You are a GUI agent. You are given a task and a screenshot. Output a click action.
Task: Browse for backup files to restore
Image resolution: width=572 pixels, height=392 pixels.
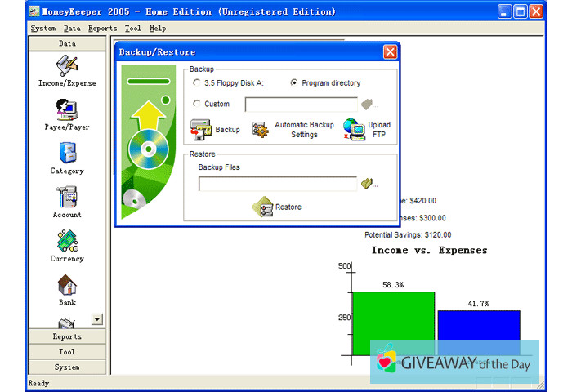click(x=368, y=184)
